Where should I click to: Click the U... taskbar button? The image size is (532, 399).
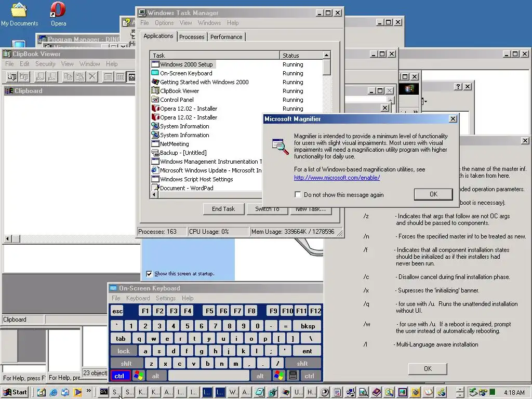click(298, 392)
